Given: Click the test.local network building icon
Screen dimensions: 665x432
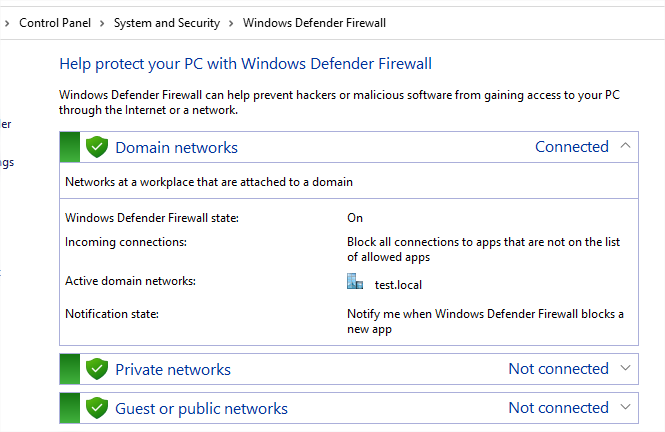Looking at the screenshot, I should [x=355, y=281].
